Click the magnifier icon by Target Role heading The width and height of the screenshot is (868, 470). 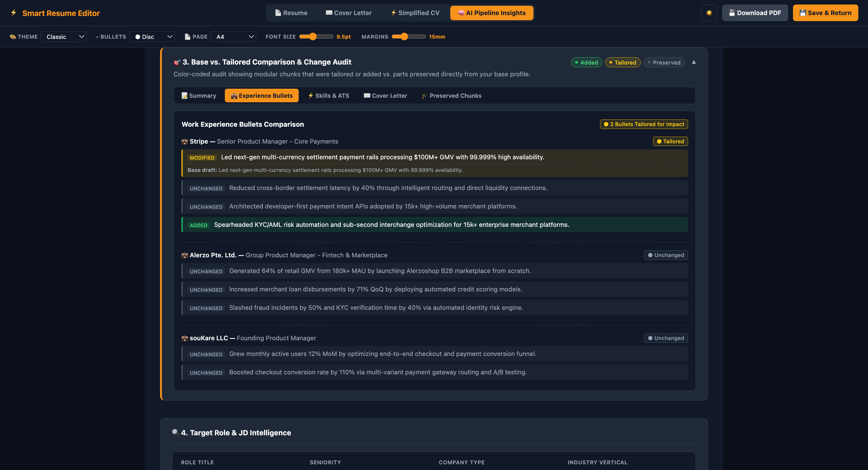(175, 432)
